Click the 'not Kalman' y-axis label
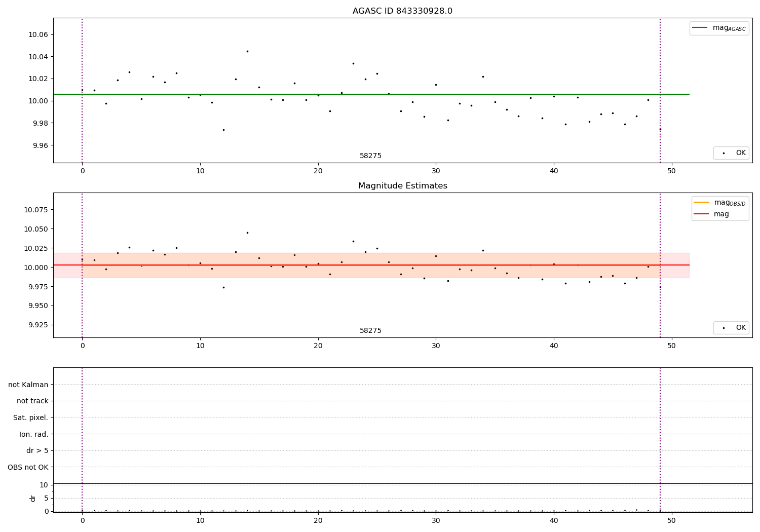The image size is (760, 532). [28, 385]
